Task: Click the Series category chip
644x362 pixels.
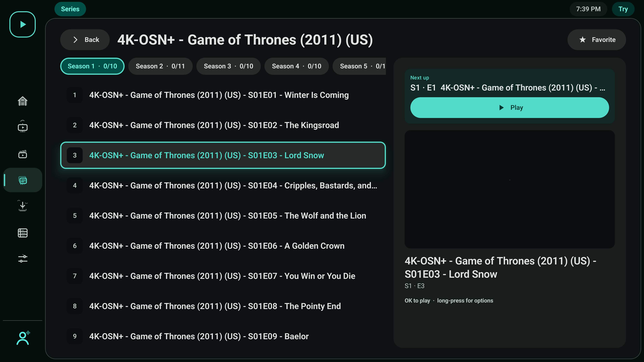Action: [x=70, y=9]
